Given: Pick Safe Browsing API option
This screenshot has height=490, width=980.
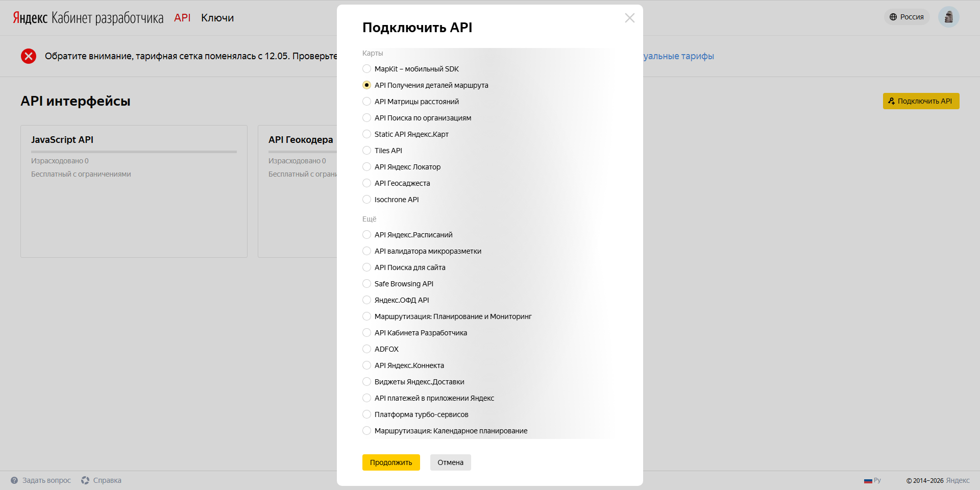Looking at the screenshot, I should [x=366, y=284].
